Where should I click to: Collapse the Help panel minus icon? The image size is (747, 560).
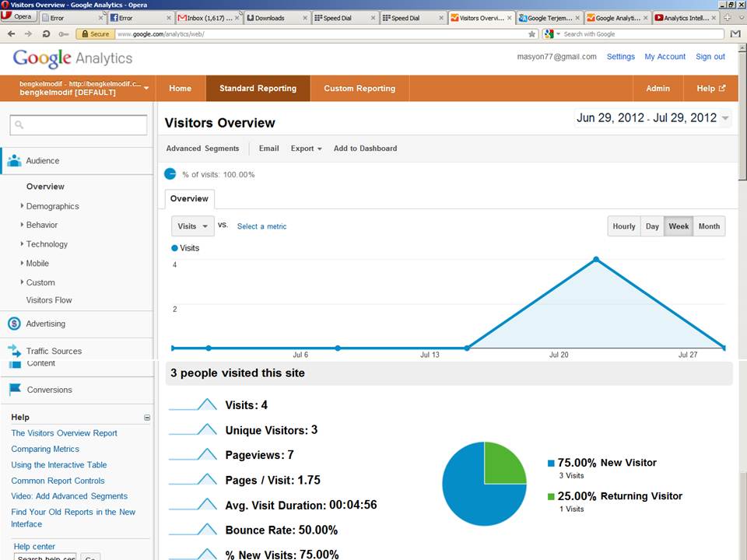coord(147,418)
